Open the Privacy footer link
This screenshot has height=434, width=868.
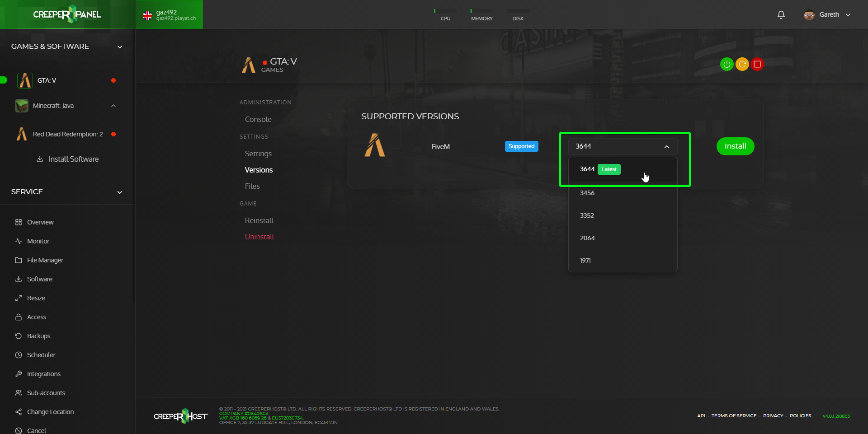[x=773, y=415]
